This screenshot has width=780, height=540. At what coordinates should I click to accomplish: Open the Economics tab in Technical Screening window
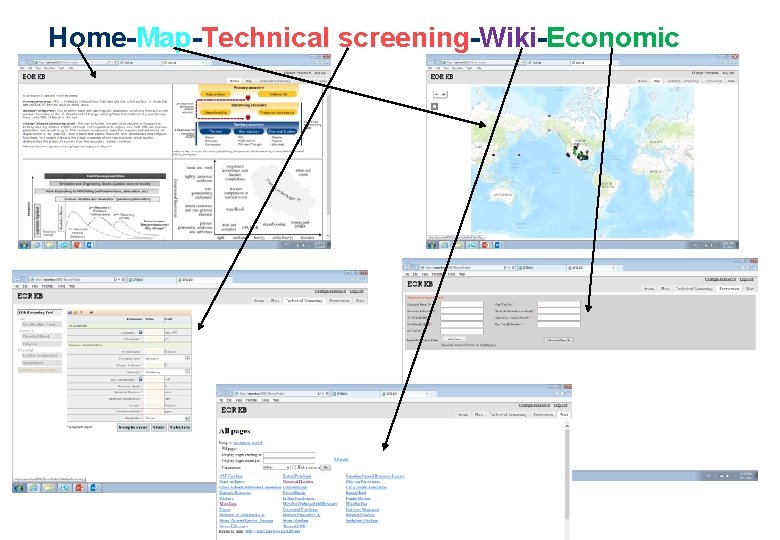pos(339,300)
